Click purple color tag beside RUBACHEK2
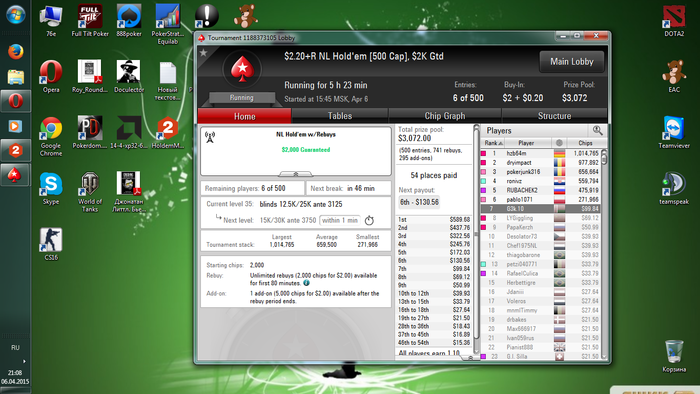Viewport: 700px width, 394px height. click(483, 191)
